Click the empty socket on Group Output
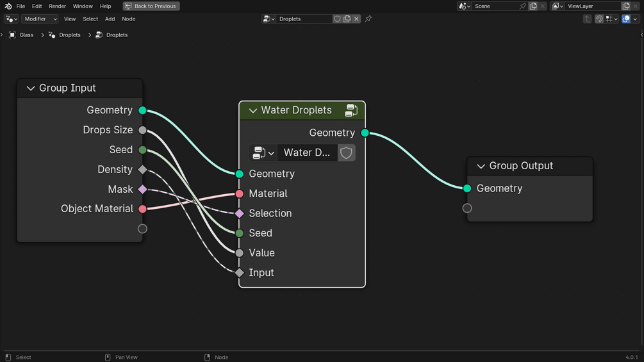Screen dimensions: 644x362 pyautogui.click(x=467, y=208)
